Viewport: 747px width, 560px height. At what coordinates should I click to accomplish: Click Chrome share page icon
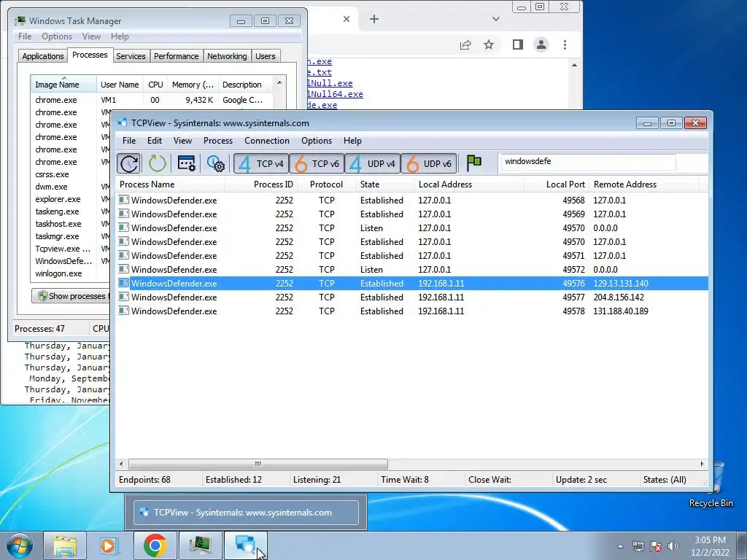pos(465,44)
